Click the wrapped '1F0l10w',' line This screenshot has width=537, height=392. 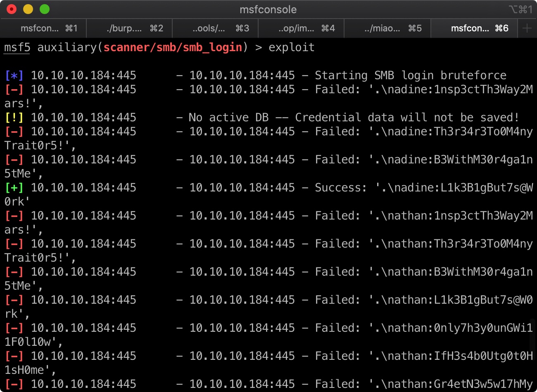(x=33, y=342)
